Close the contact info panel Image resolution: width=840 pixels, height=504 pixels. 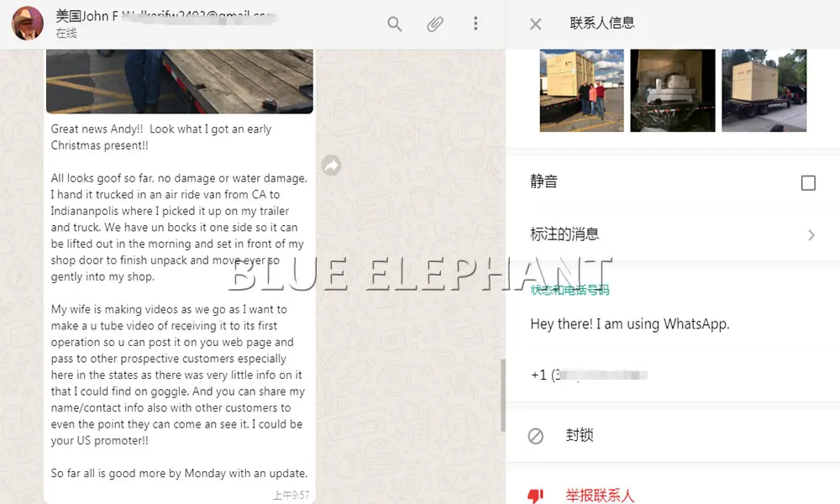(x=535, y=24)
